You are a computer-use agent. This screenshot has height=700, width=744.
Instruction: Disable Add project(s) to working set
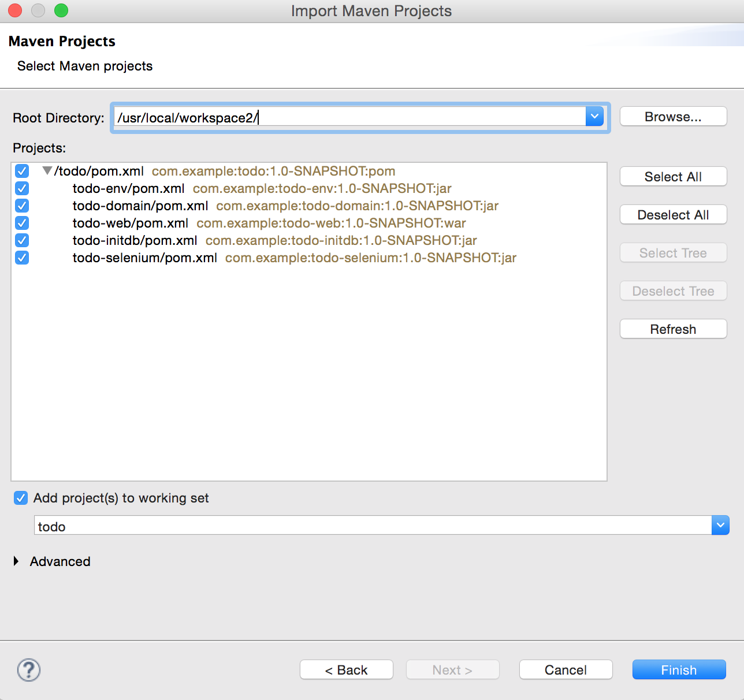click(x=20, y=498)
